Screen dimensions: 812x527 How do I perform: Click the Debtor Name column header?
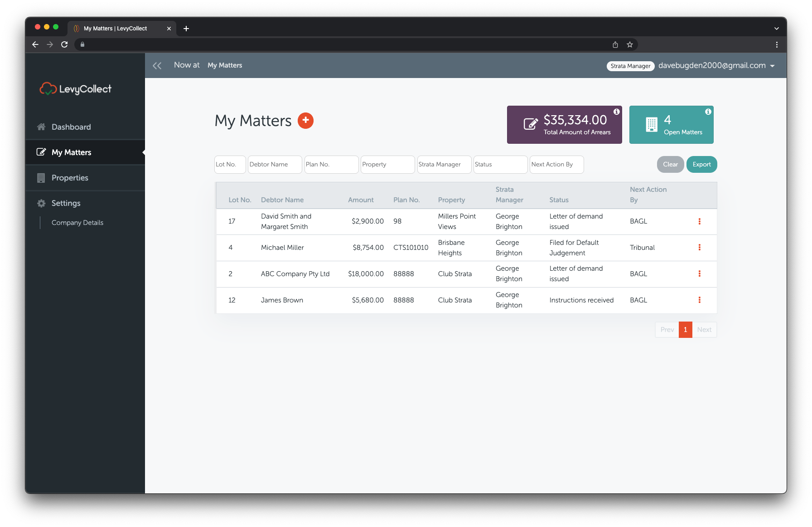click(x=282, y=200)
